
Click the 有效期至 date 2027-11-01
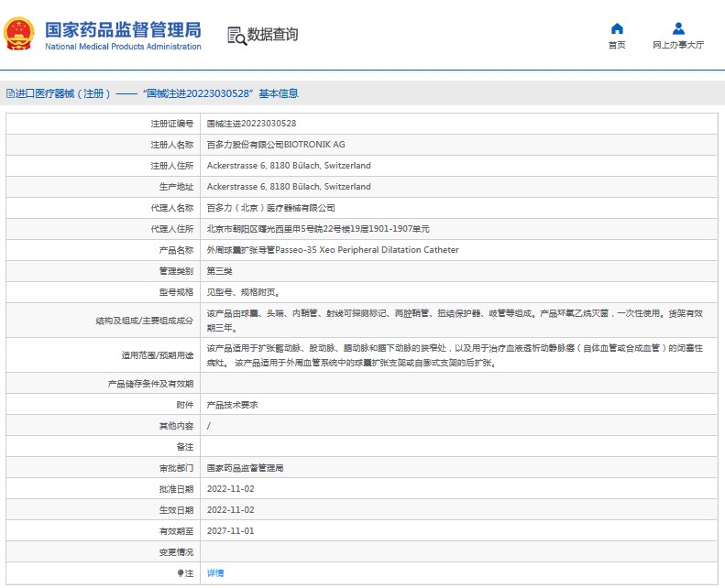(x=230, y=531)
